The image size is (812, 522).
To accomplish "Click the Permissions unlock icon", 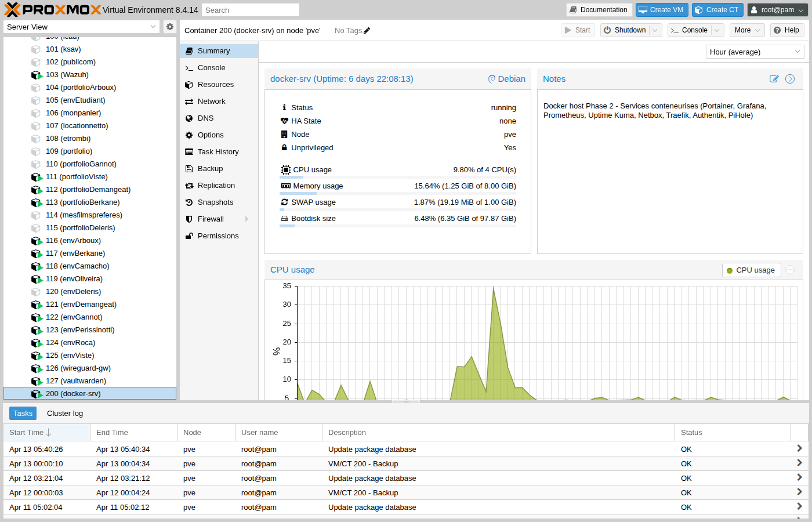I will point(189,236).
